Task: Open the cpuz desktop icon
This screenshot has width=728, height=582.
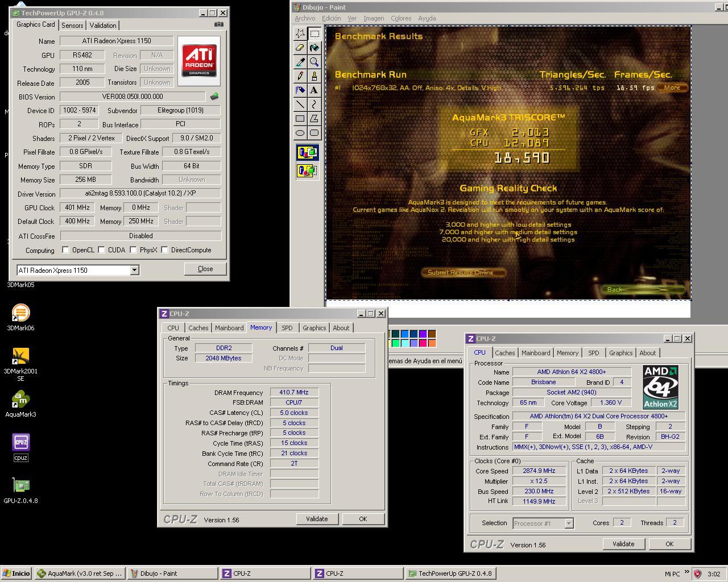Action: (20, 447)
